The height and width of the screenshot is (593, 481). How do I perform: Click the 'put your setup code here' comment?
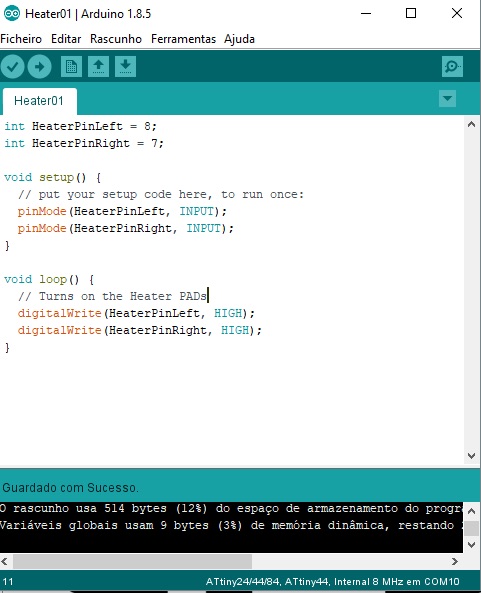point(161,194)
